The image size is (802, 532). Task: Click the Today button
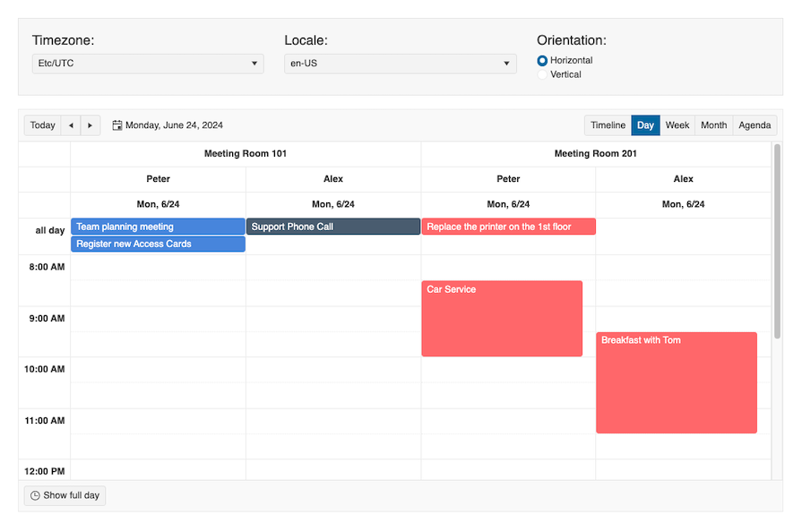coord(42,124)
